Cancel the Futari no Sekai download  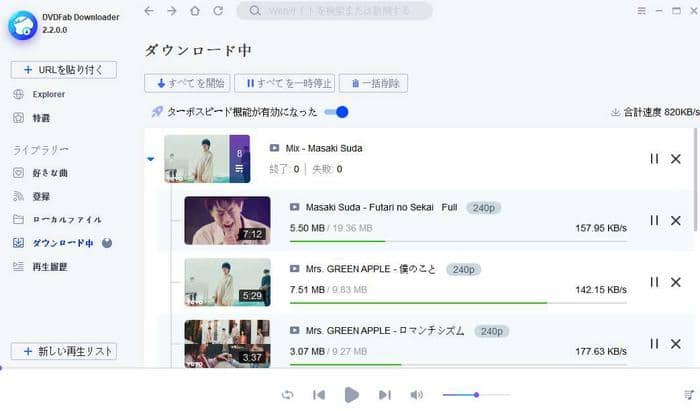tap(676, 220)
